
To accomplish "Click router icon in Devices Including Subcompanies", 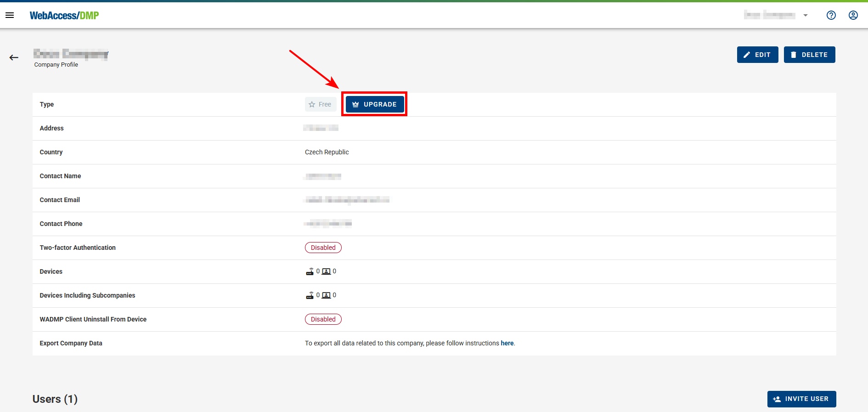I will (x=310, y=295).
